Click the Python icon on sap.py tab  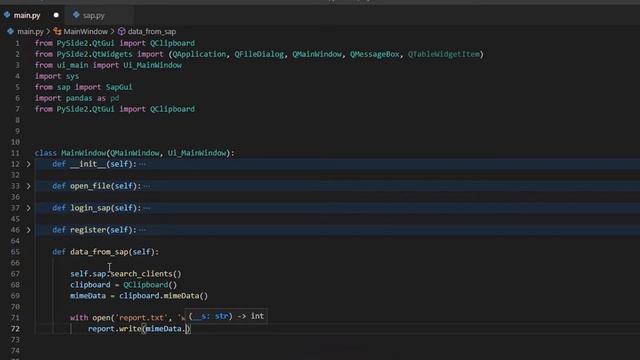(76, 15)
